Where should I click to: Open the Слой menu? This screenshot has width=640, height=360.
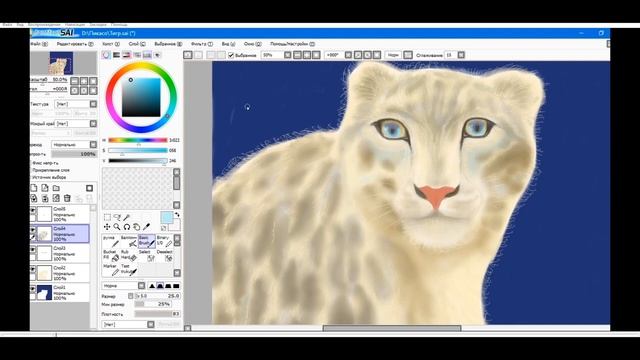(137, 44)
